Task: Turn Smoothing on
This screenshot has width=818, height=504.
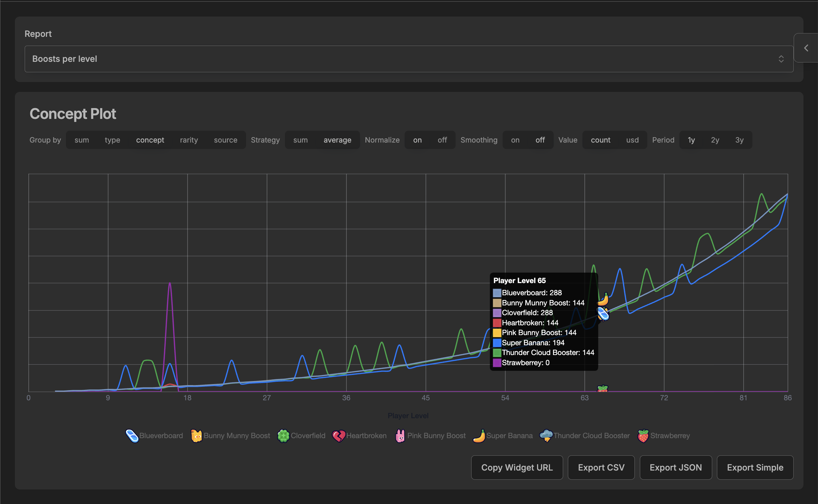Action: click(515, 140)
